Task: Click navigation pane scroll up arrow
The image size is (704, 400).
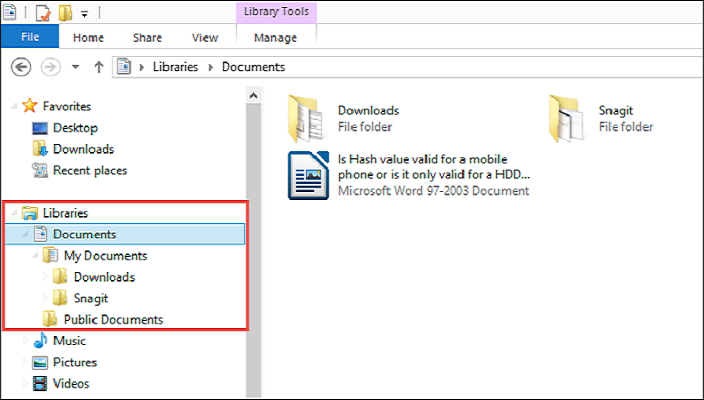Action: click(254, 95)
